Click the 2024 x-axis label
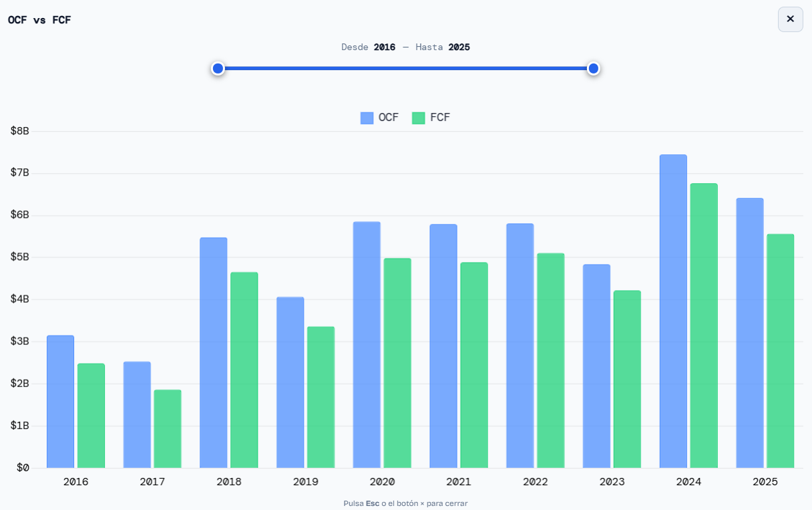This screenshot has width=812, height=510. tap(688, 482)
